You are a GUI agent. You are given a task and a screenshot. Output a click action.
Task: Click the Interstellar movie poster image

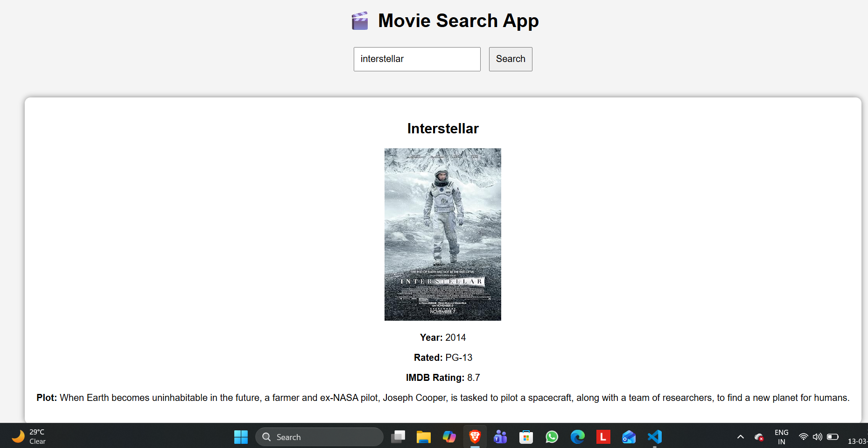click(443, 234)
